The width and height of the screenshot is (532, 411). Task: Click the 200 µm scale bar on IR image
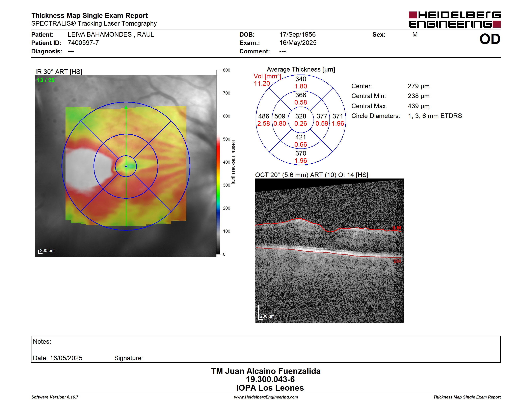tap(46, 251)
